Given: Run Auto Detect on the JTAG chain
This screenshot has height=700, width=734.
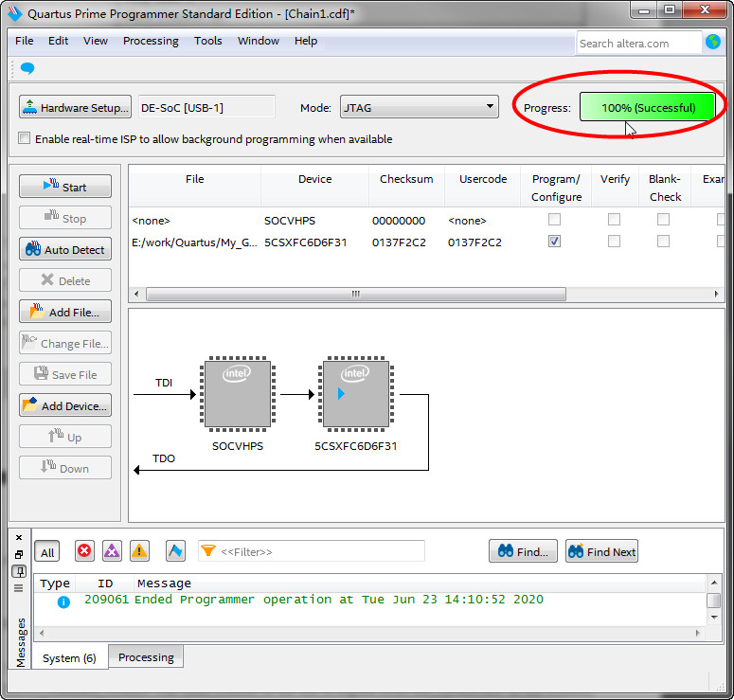Looking at the screenshot, I should [65, 249].
